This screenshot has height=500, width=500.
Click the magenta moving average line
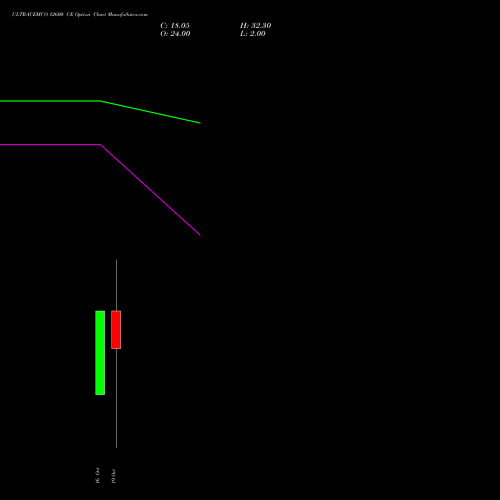100,145
